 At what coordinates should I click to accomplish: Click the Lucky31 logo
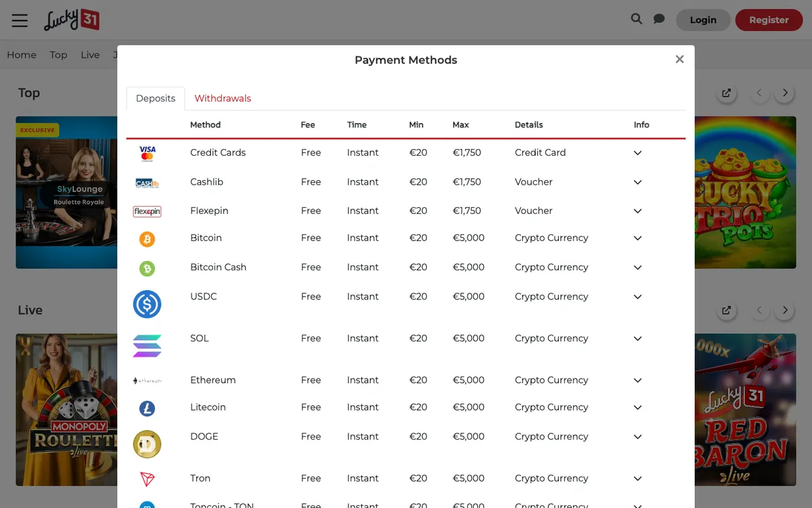(x=72, y=20)
